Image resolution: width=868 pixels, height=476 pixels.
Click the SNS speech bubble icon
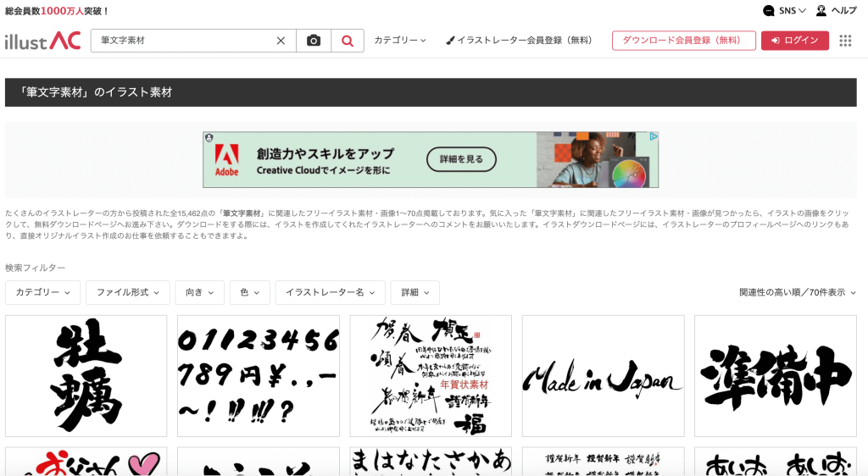click(768, 10)
